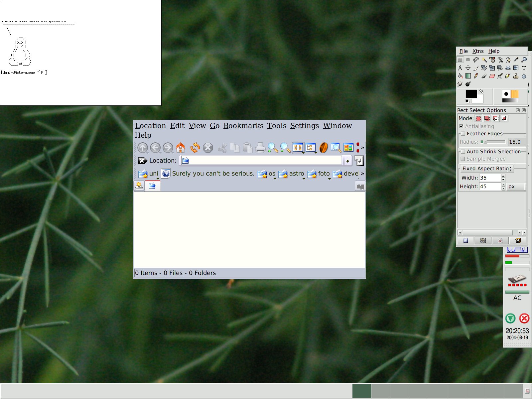This screenshot has width=532, height=399.
Task: Open the Bookmarks menu in Konqueror
Action: point(243,126)
